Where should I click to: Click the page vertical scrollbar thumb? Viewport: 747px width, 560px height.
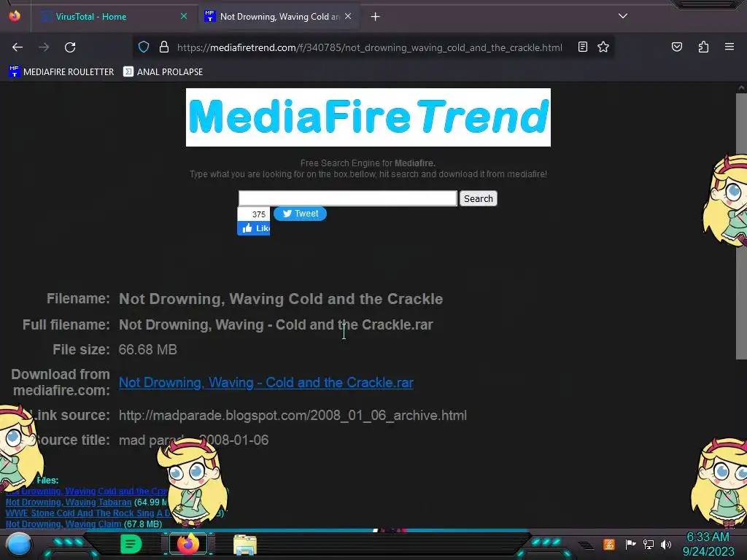tap(741, 226)
